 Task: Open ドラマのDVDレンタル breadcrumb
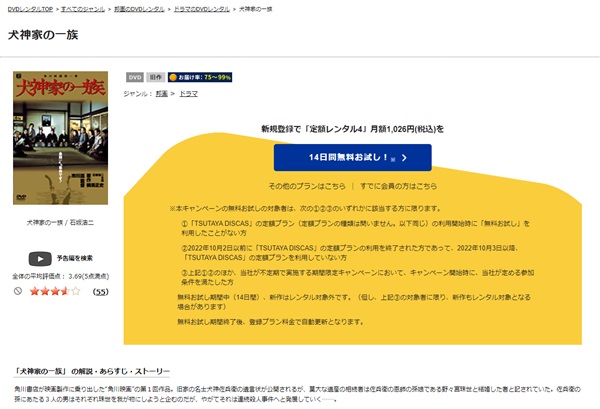coord(202,9)
